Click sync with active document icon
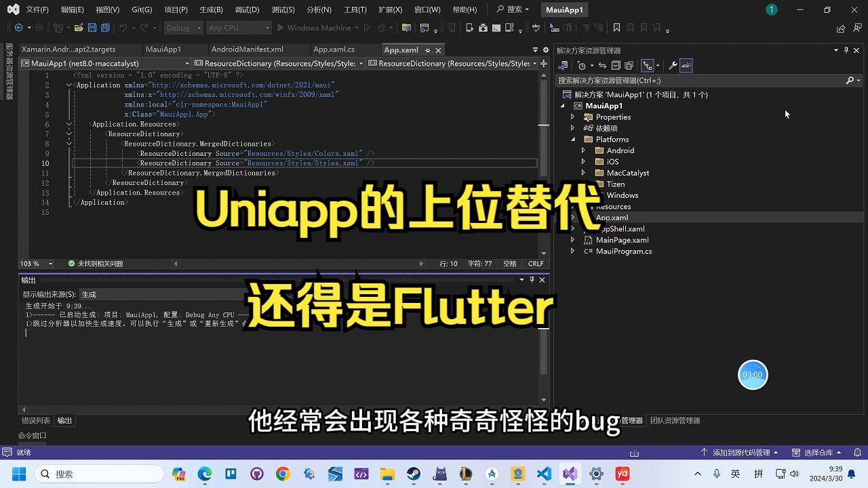 [x=602, y=66]
